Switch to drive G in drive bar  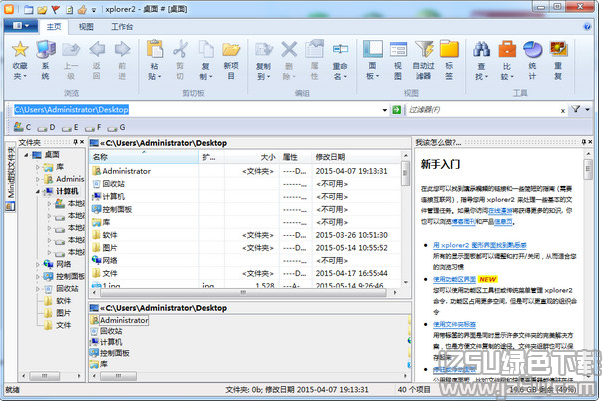pos(117,127)
